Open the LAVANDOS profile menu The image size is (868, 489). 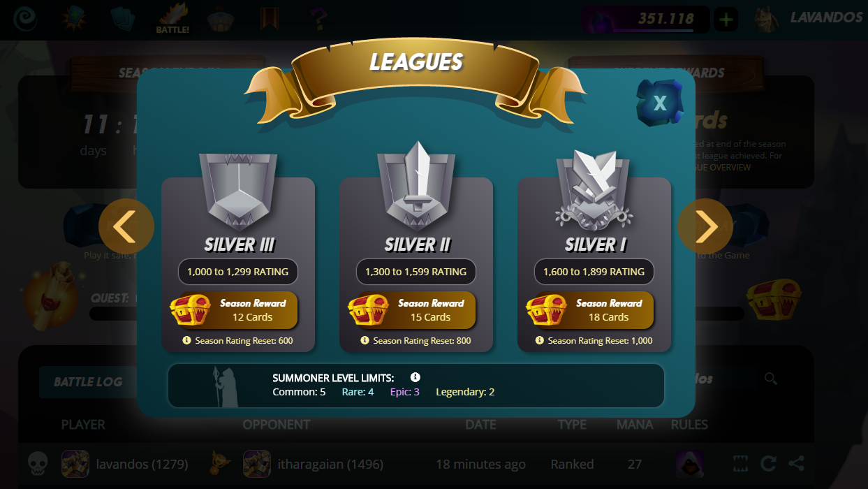click(x=811, y=18)
